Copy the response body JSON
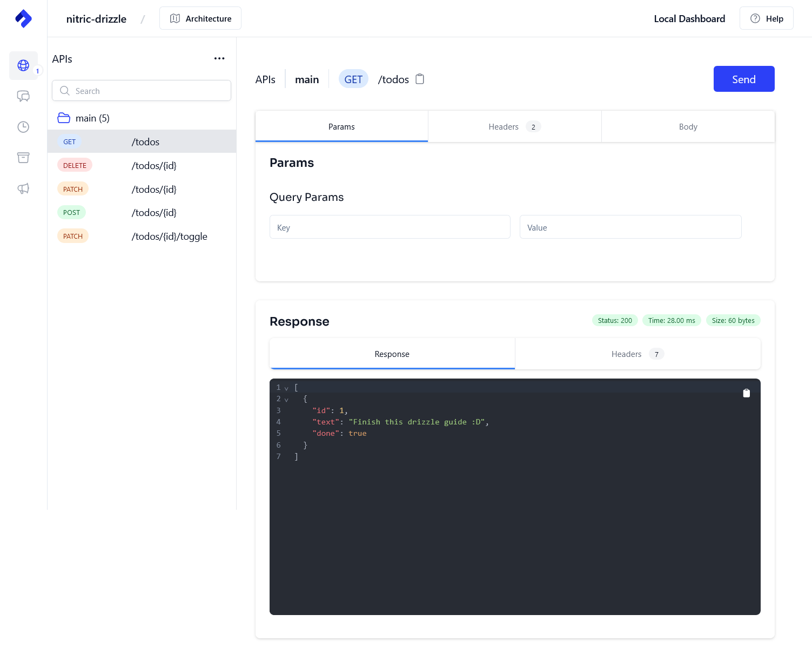Image resolution: width=812 pixels, height=648 pixels. point(747,393)
